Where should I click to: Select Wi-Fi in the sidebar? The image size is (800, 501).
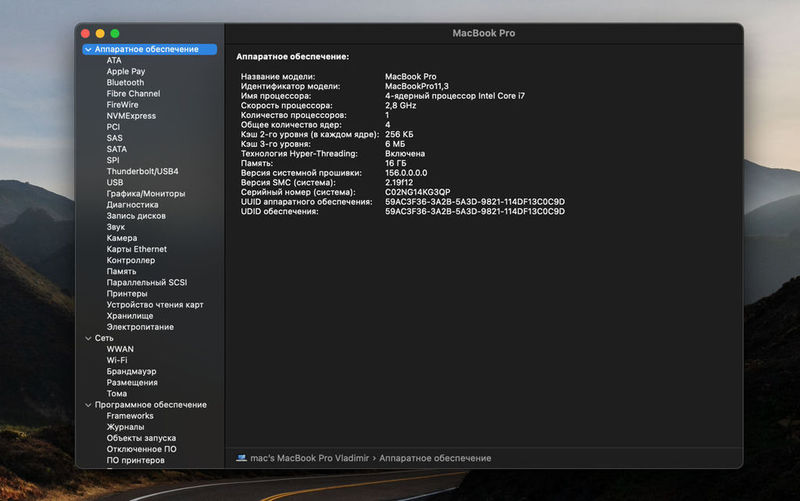point(116,360)
